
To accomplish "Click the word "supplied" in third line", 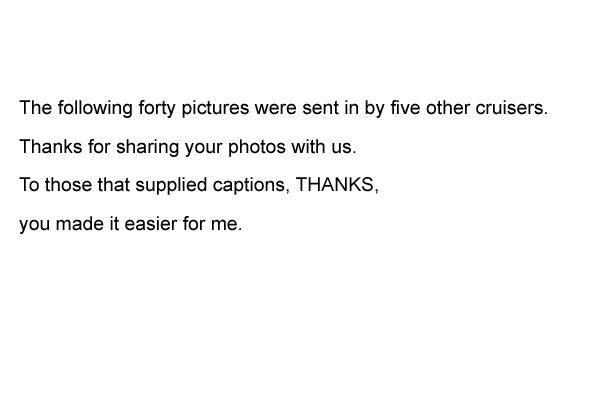I will (x=171, y=186).
